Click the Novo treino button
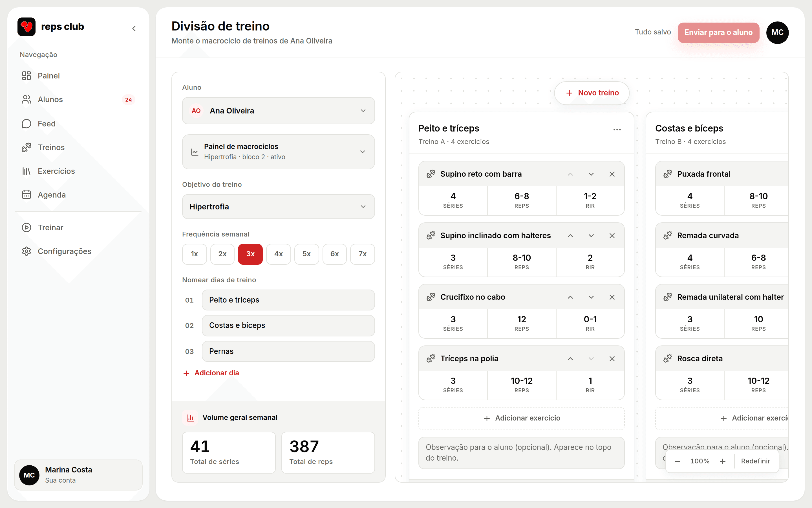The height and width of the screenshot is (508, 812). click(592, 93)
